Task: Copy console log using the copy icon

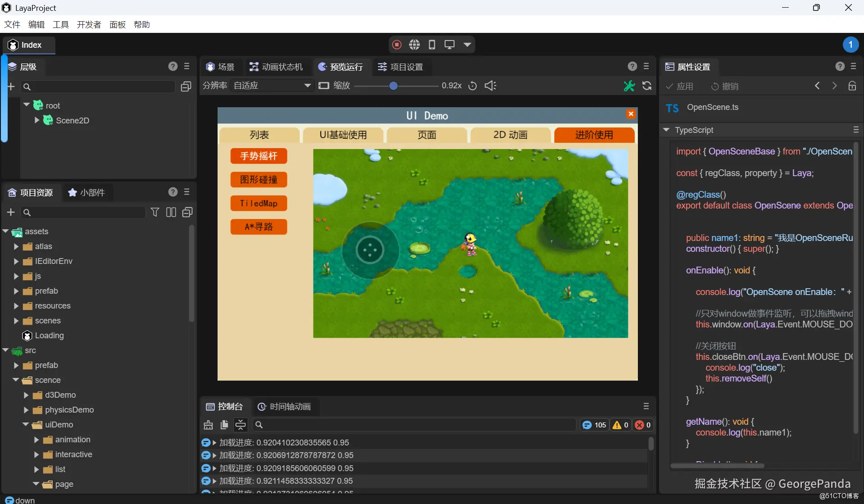Action: pyautogui.click(x=224, y=425)
